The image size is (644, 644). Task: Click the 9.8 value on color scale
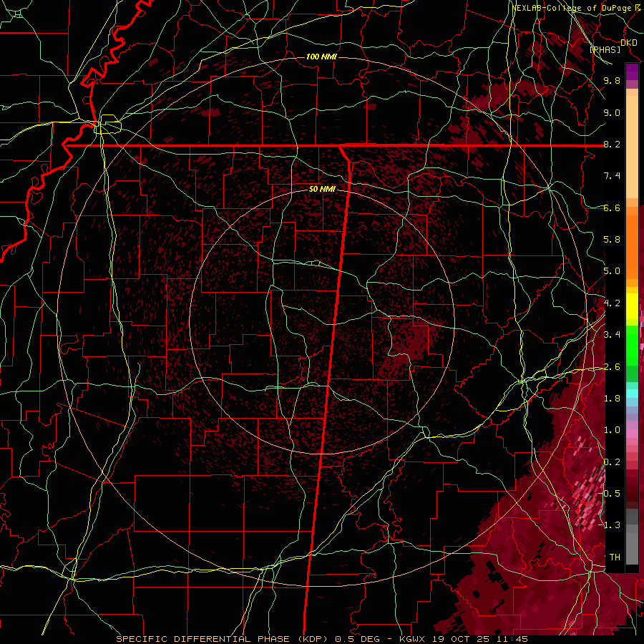(x=612, y=80)
